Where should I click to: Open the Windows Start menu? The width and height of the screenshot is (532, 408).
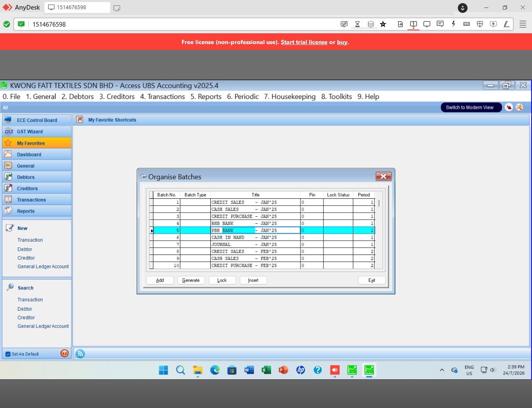(163, 370)
